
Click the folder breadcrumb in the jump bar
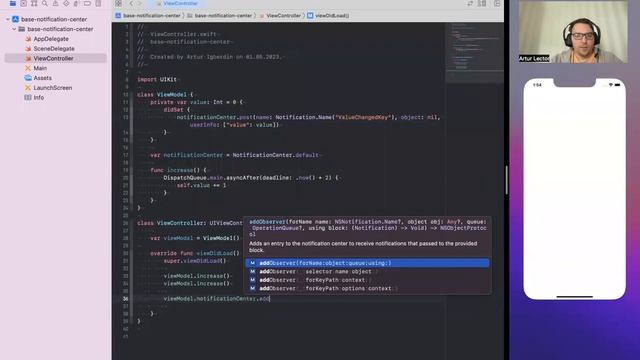pos(220,16)
